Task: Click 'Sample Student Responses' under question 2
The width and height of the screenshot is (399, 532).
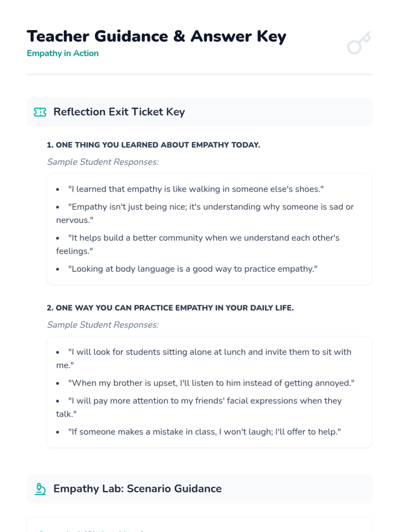Action: tap(103, 325)
